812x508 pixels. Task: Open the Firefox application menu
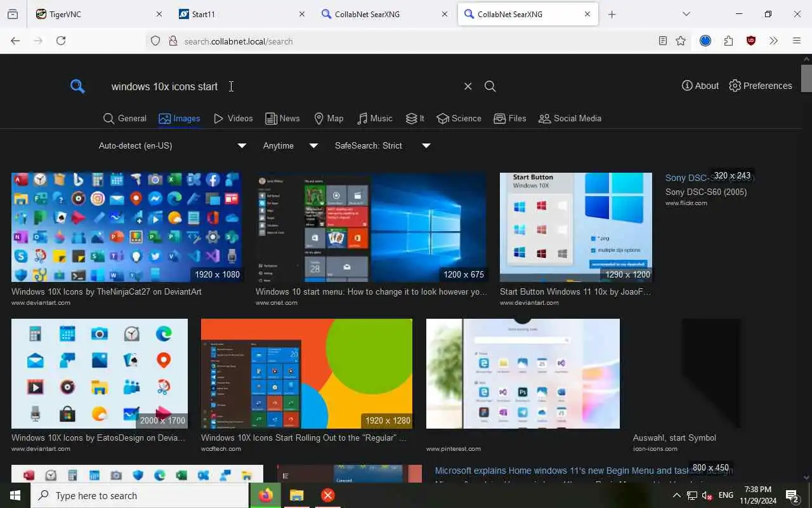[x=797, y=41]
